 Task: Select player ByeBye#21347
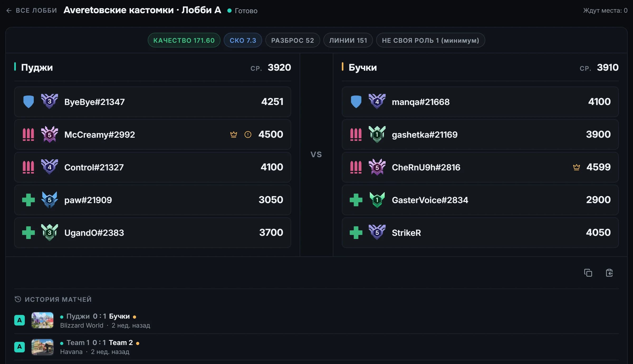tap(152, 102)
